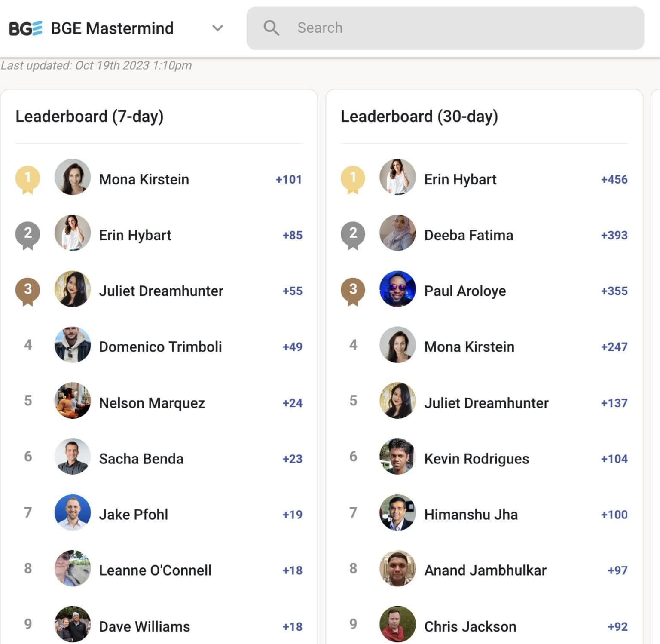Click the silver medal badge beside Erin Hybart
Viewport: 660px width, 644px height.
point(28,235)
